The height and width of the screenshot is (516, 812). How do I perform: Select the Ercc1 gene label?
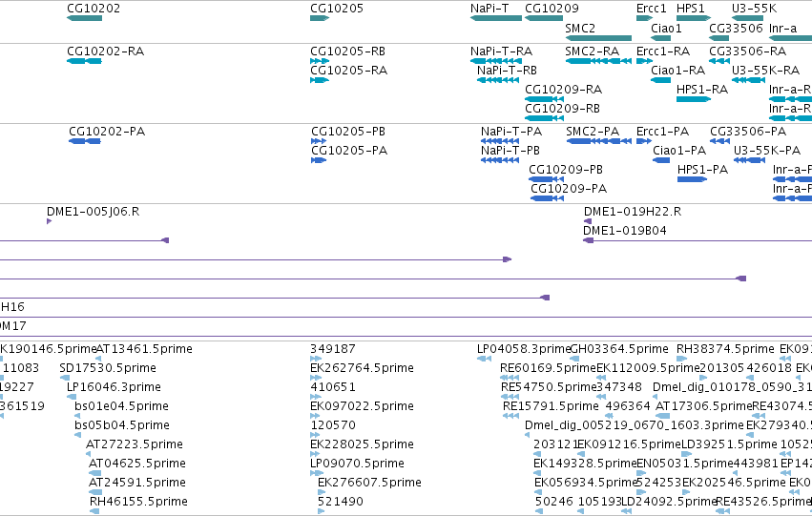[x=651, y=9]
